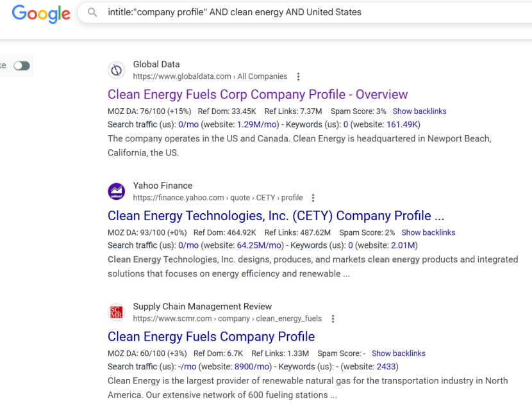The image size is (532, 420).
Task: Show backlinks for the Global Data result
Action: pyautogui.click(x=419, y=111)
